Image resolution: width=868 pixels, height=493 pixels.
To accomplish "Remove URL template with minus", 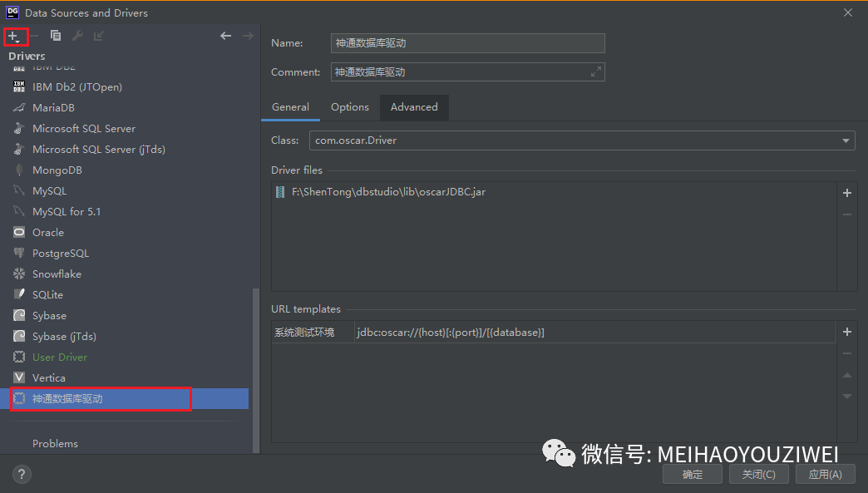I will point(847,353).
